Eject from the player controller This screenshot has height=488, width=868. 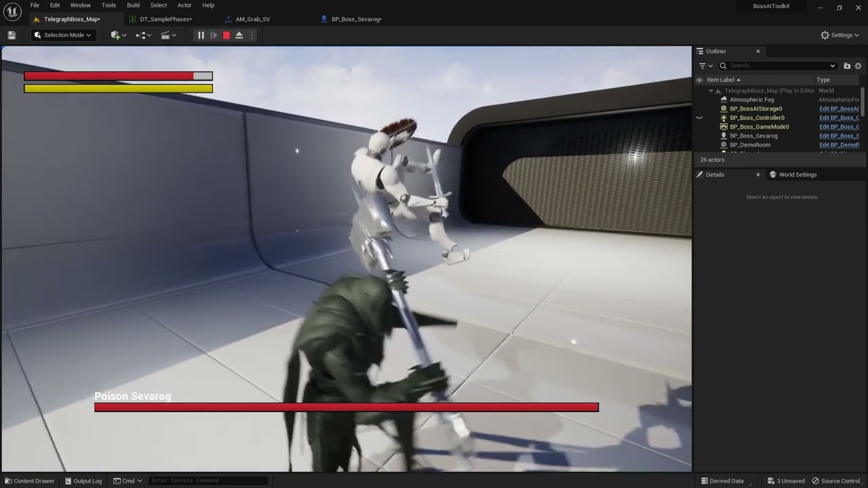239,35
